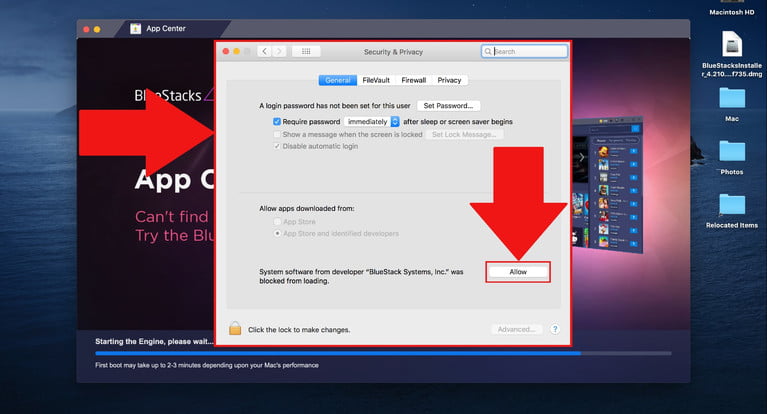Click 'Allow apps downloaded from:' label
Screen dimensions: 767x414
coord(307,208)
